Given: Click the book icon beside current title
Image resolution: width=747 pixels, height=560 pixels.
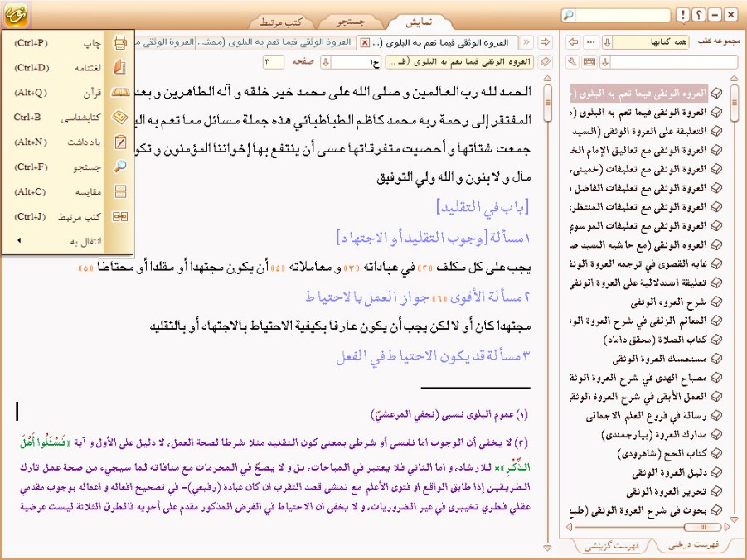Looking at the screenshot, I should 545,62.
